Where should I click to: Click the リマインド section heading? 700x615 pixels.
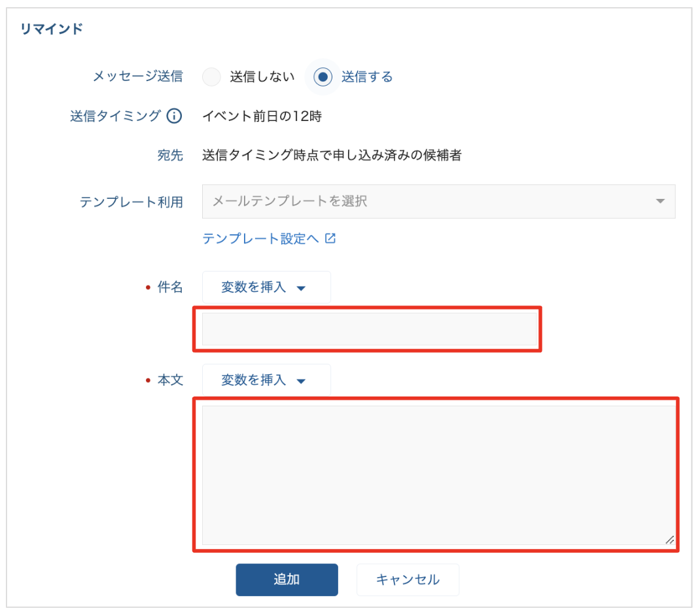(52, 29)
